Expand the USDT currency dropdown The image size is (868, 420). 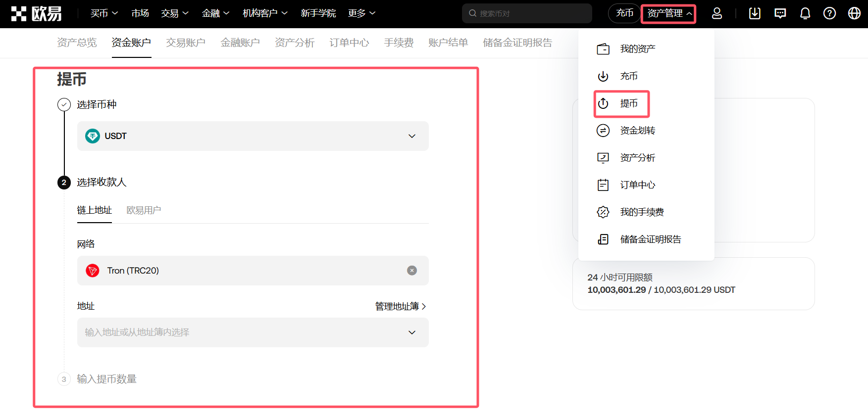click(x=411, y=136)
